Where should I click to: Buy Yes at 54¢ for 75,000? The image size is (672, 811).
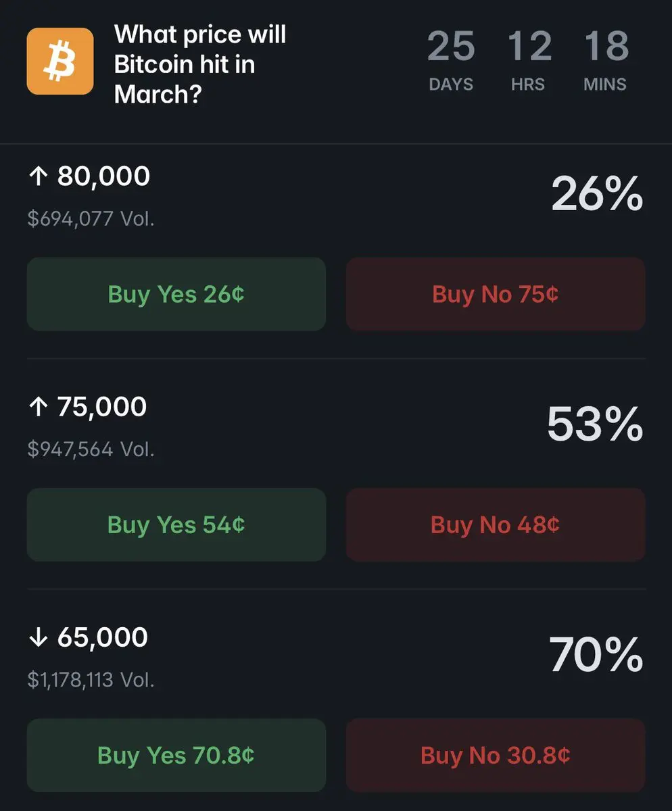tap(176, 524)
